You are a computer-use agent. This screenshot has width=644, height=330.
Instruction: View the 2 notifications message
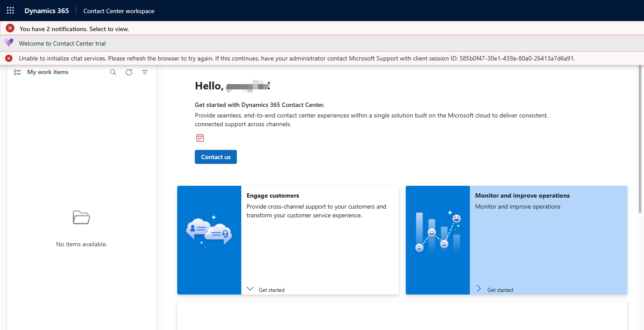tap(74, 29)
